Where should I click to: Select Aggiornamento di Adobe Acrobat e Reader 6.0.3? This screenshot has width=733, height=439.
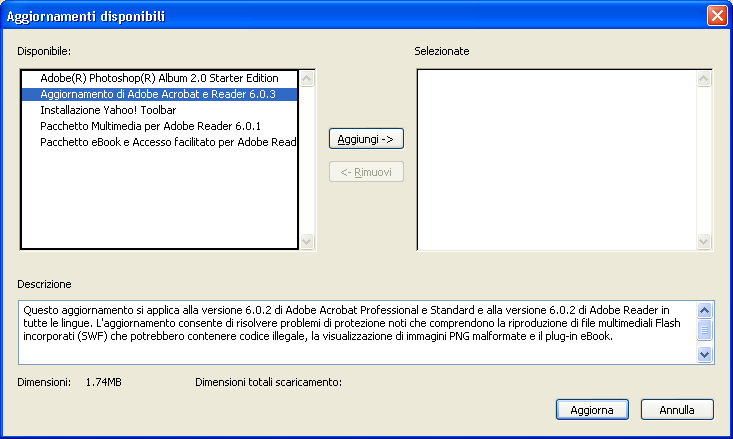tap(157, 94)
